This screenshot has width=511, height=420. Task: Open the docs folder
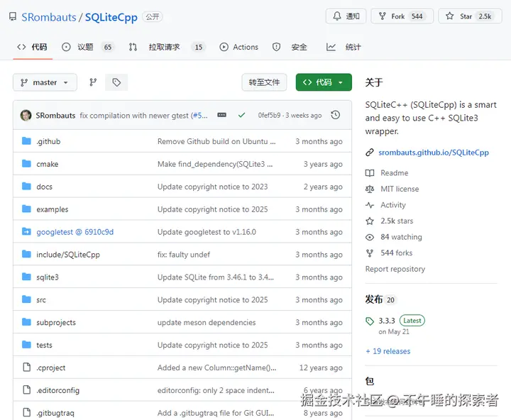click(x=44, y=187)
